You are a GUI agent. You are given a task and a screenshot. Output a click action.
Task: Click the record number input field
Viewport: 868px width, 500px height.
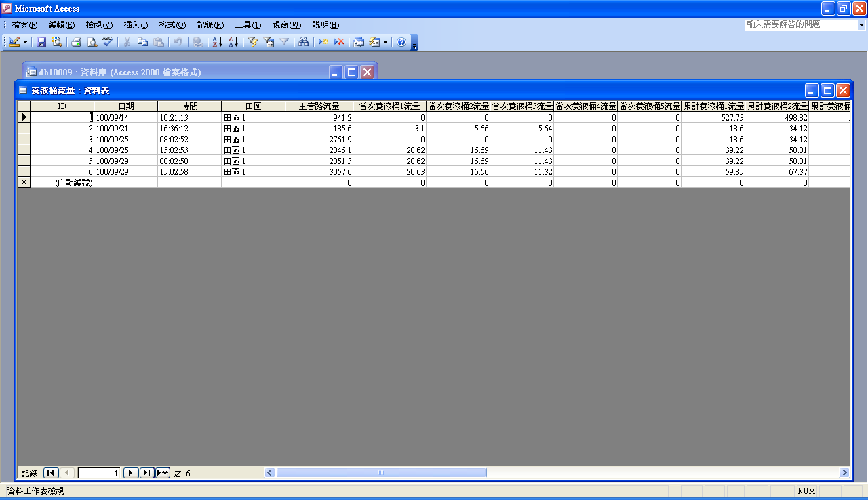(99, 473)
